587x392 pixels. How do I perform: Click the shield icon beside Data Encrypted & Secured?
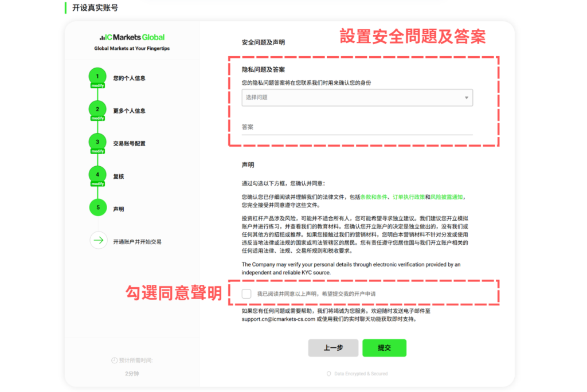pos(328,374)
